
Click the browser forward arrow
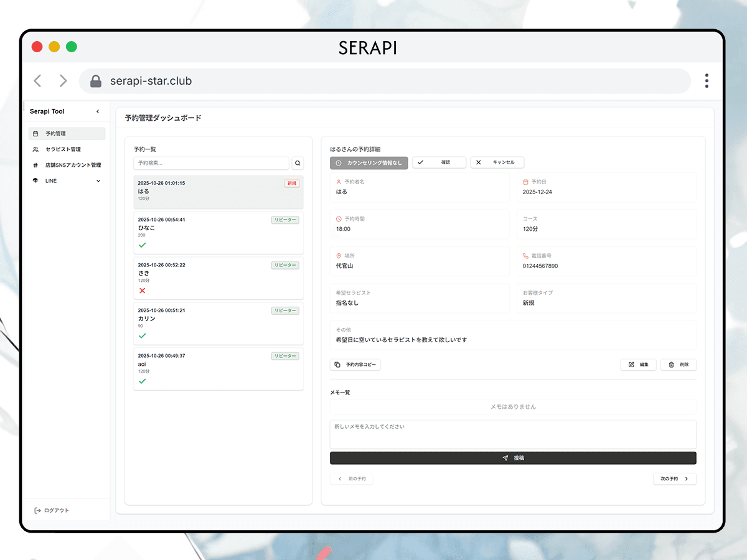pos(63,81)
